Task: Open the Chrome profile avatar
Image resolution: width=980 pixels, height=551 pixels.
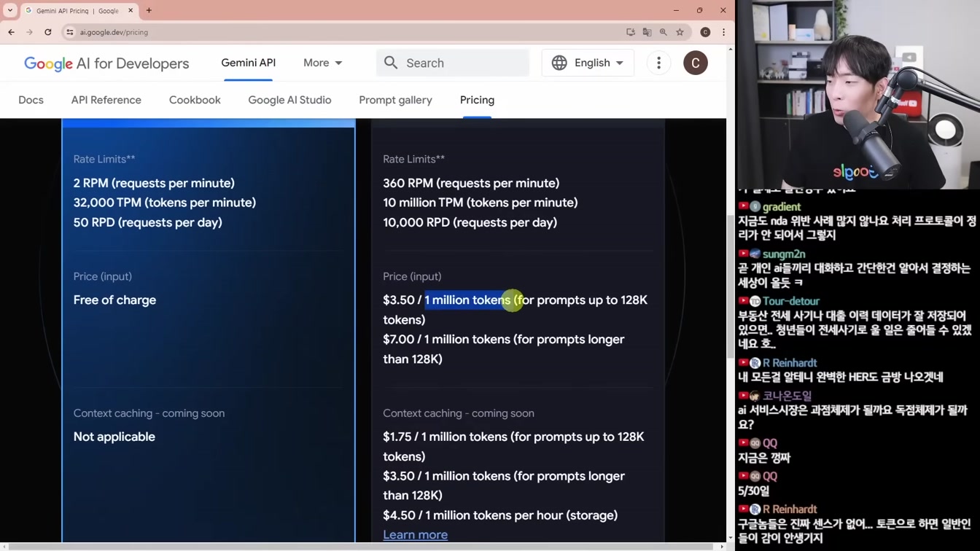Action: point(705,32)
